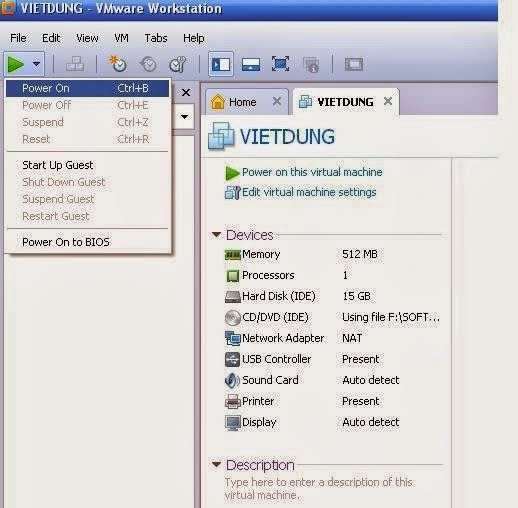Screen dimensions: 518x508
Task: Select the USB Controller label
Action: tap(277, 359)
